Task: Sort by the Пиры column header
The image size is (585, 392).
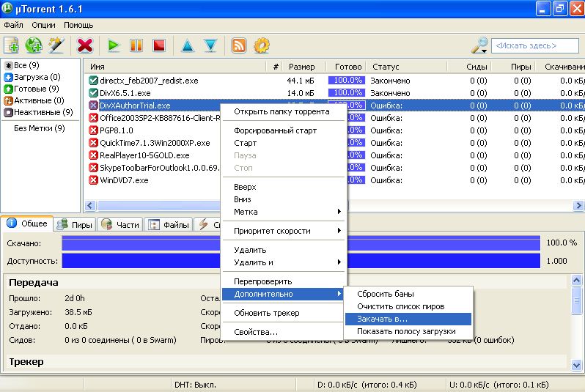Action: [x=514, y=67]
